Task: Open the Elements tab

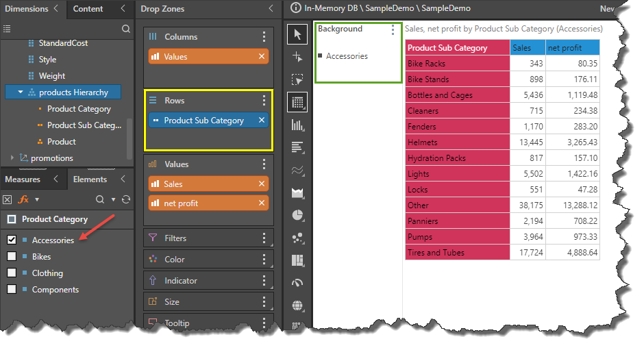Action: [90, 179]
